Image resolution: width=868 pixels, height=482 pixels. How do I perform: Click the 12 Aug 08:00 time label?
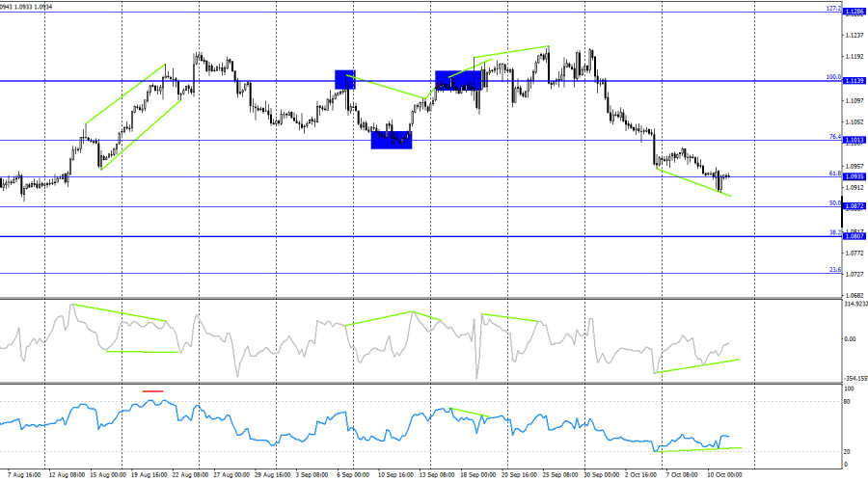click(x=67, y=475)
